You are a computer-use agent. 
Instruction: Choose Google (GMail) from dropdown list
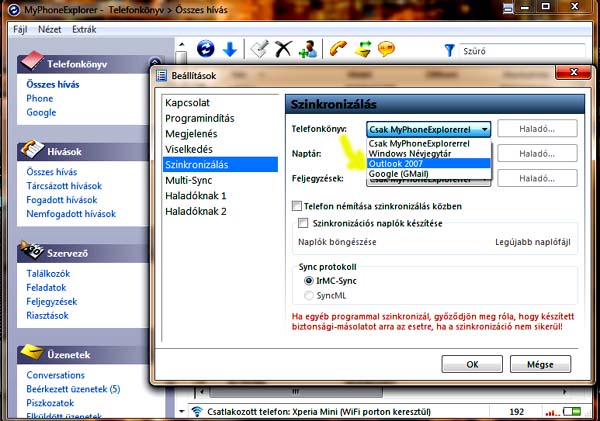[x=429, y=174]
